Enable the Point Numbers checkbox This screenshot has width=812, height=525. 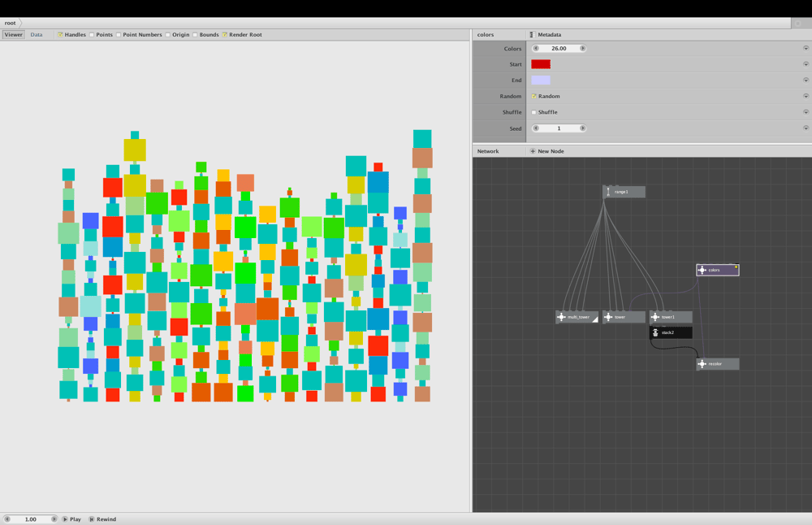(x=119, y=35)
